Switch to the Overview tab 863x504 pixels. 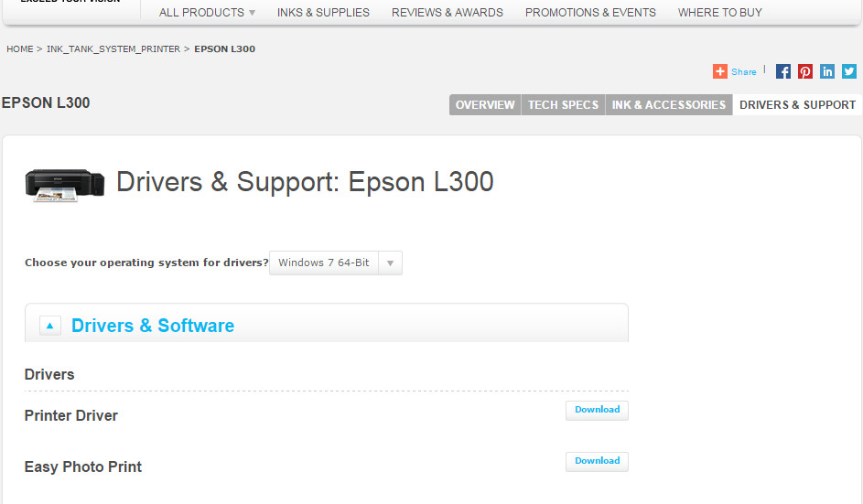(485, 104)
